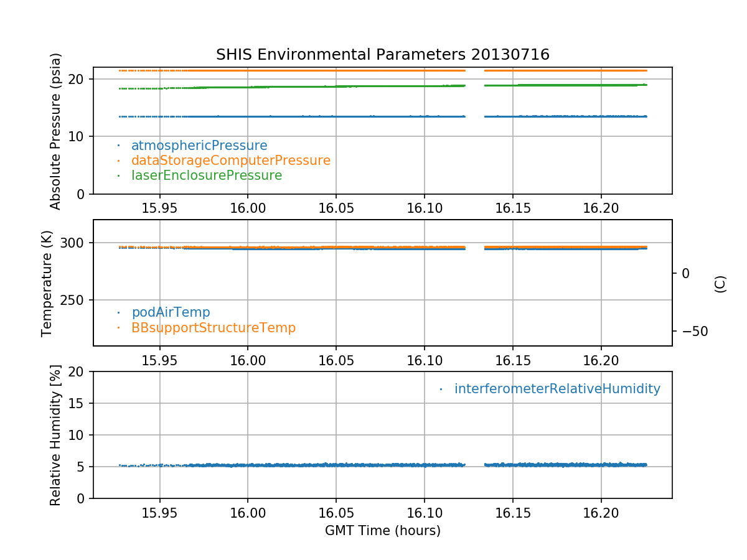Select the dataStorageComputerPressure legend entry
The height and width of the screenshot is (560, 747).
coord(230,161)
